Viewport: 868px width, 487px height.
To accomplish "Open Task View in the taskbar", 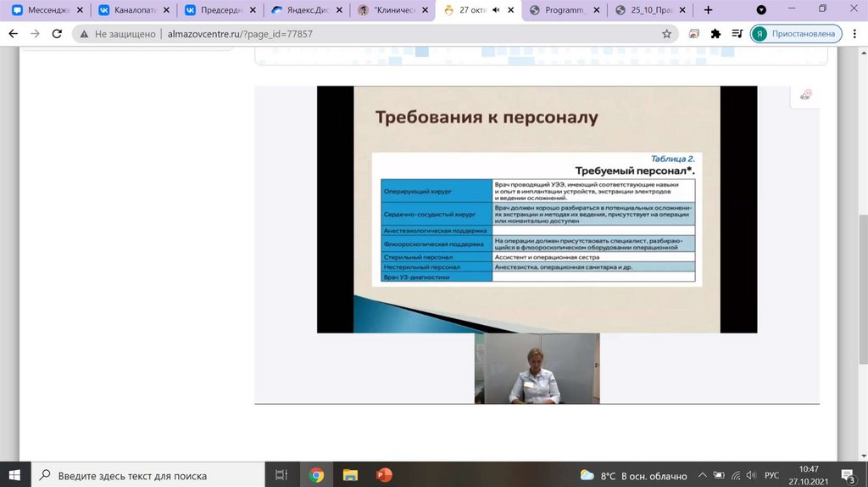I will pyautogui.click(x=281, y=475).
